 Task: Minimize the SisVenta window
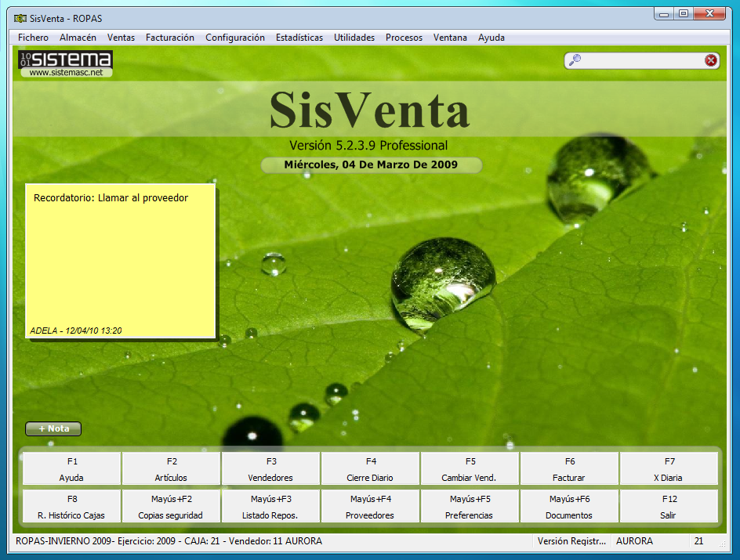click(x=665, y=14)
